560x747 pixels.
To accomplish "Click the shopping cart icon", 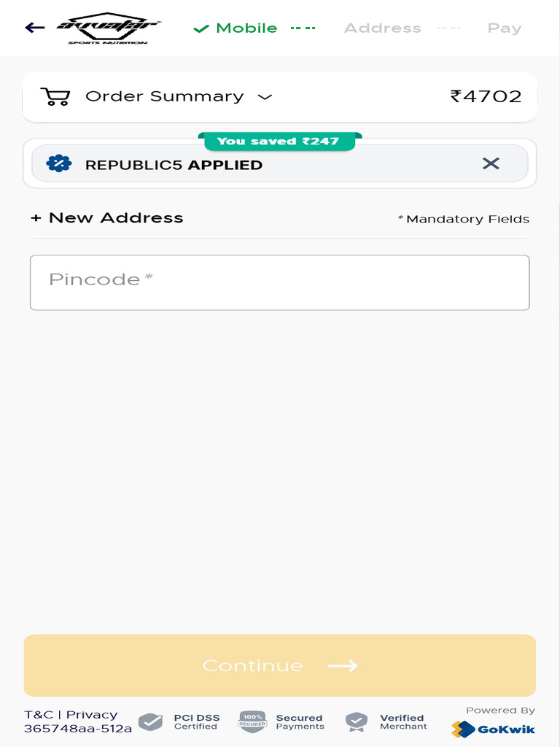I will tap(55, 96).
